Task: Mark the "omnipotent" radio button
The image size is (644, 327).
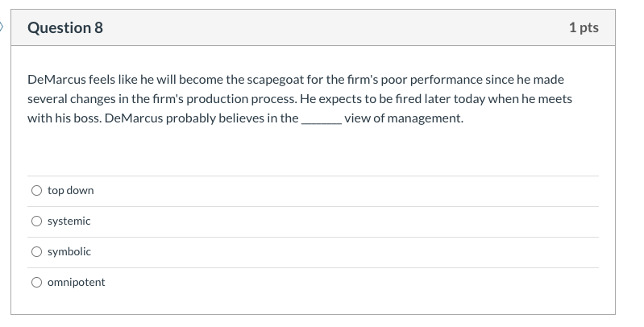Action: [37, 283]
